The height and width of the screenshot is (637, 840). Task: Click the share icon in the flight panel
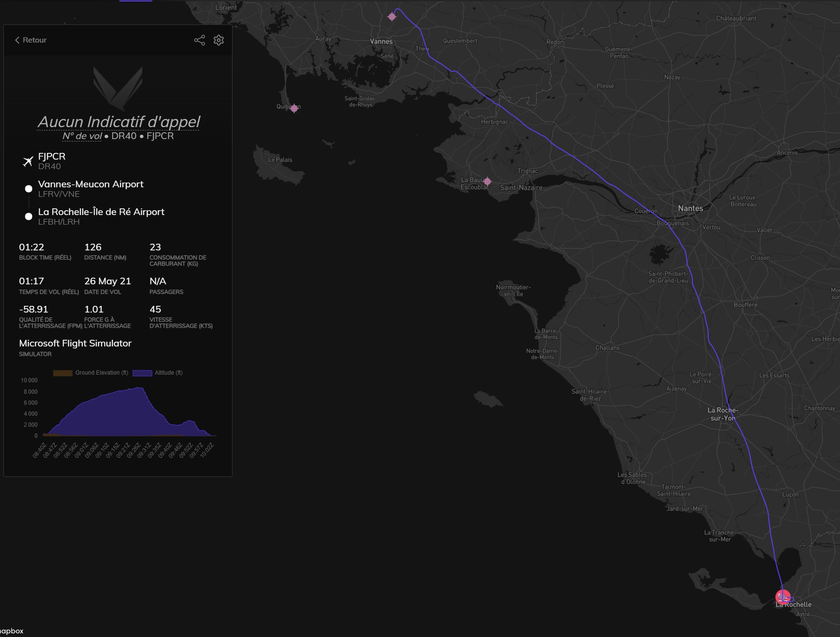tap(200, 40)
